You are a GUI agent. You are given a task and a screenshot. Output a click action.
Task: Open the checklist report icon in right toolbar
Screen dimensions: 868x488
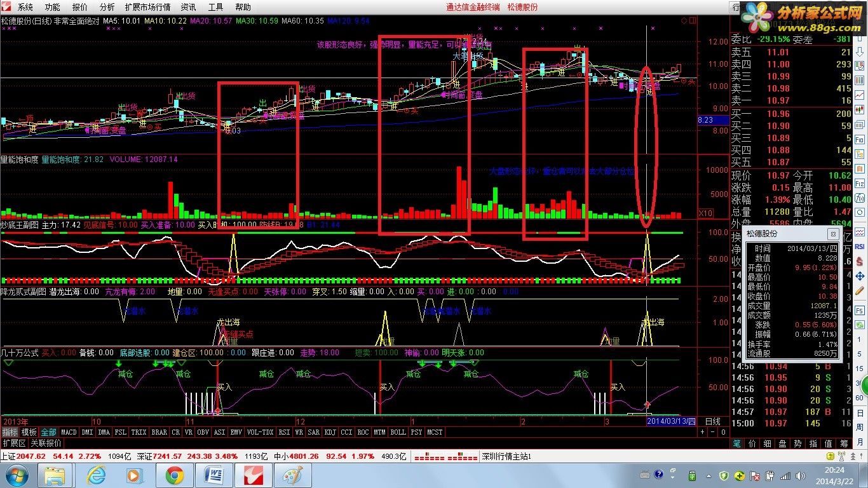(x=859, y=65)
